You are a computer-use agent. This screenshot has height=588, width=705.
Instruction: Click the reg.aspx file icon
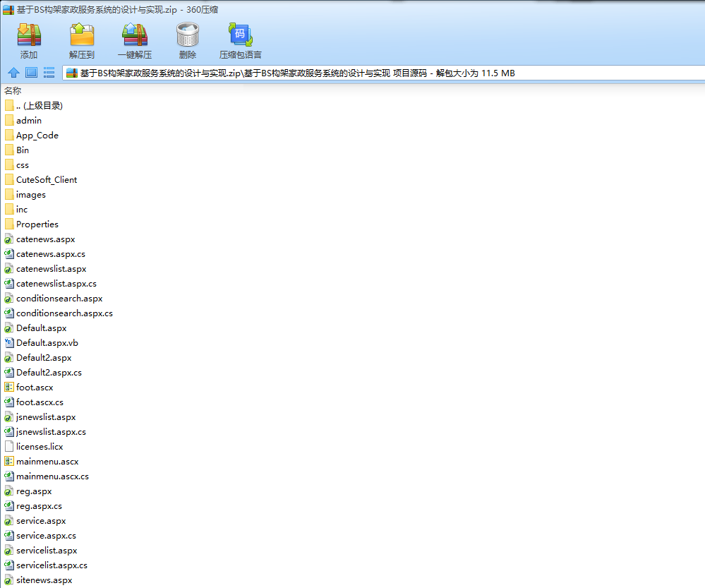pos(9,491)
